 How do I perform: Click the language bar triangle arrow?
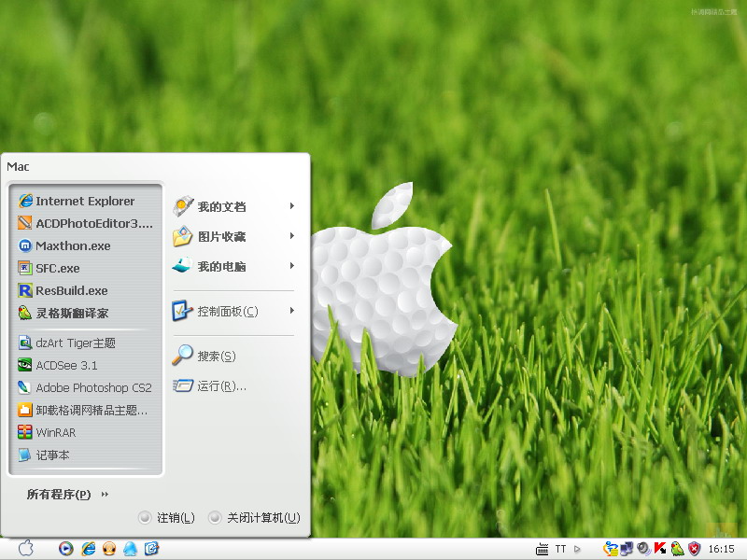(x=577, y=549)
